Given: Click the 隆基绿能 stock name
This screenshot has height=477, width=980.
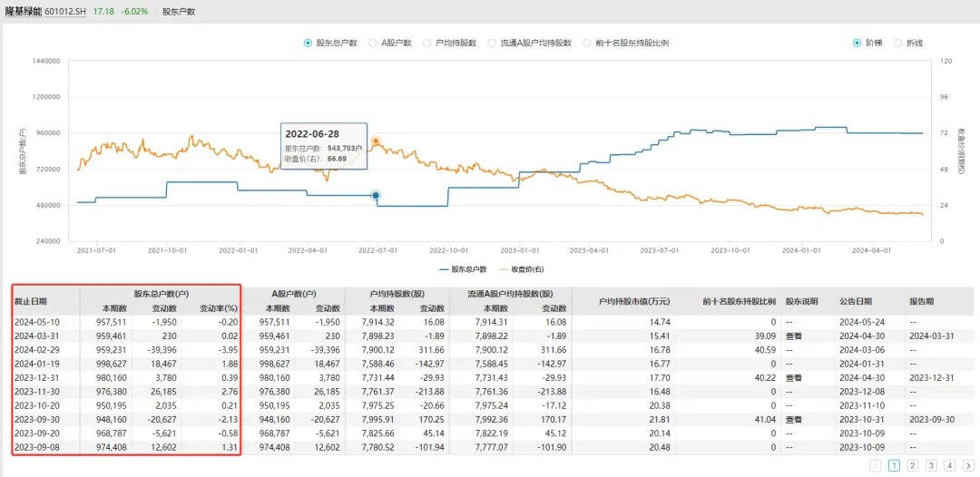Looking at the screenshot, I should 24,12.
